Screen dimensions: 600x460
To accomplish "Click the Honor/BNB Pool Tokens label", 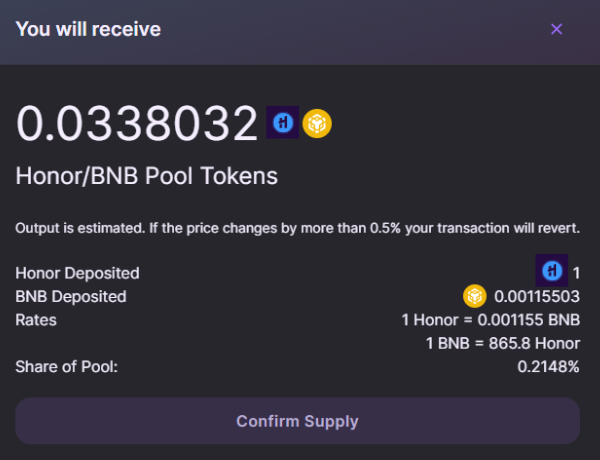I will tap(146, 176).
